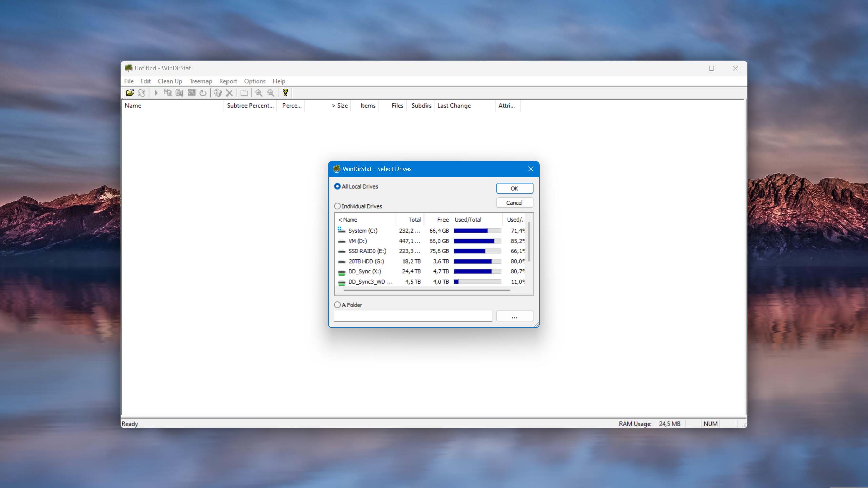Open a new scan with the folder icon
868x488 pixels.
tap(130, 93)
